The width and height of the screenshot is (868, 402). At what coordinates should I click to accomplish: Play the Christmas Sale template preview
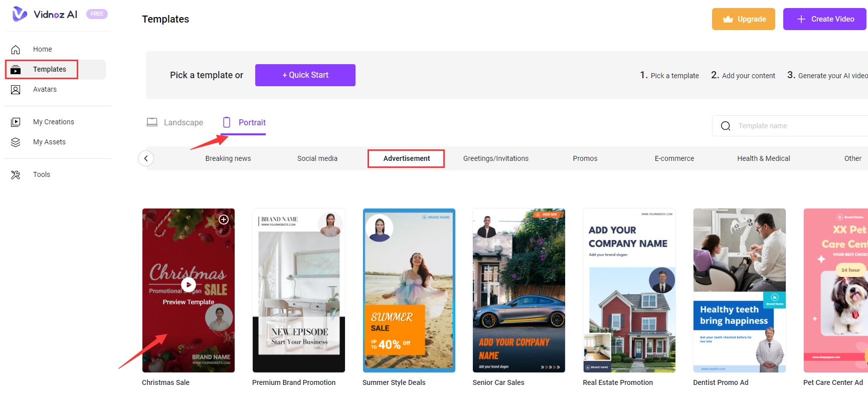tap(189, 285)
